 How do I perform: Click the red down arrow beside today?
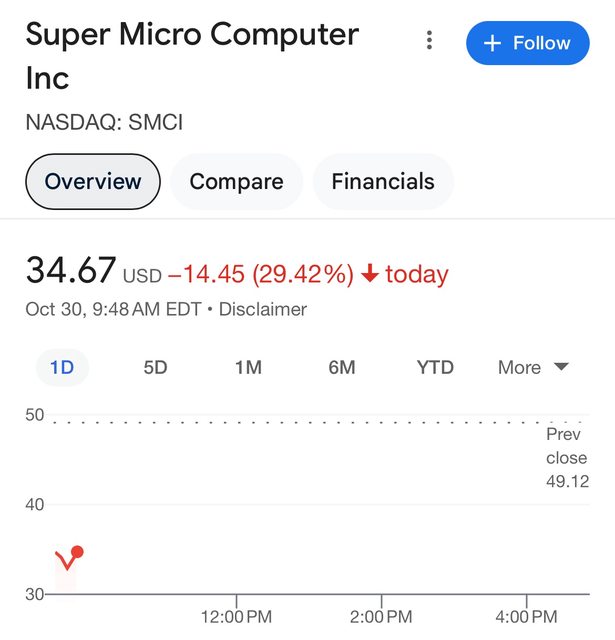click(369, 274)
